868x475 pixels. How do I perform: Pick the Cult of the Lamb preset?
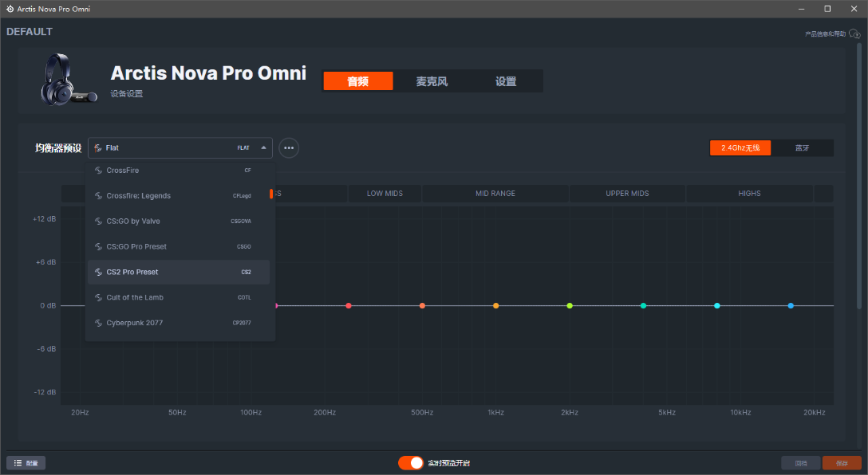click(x=178, y=297)
